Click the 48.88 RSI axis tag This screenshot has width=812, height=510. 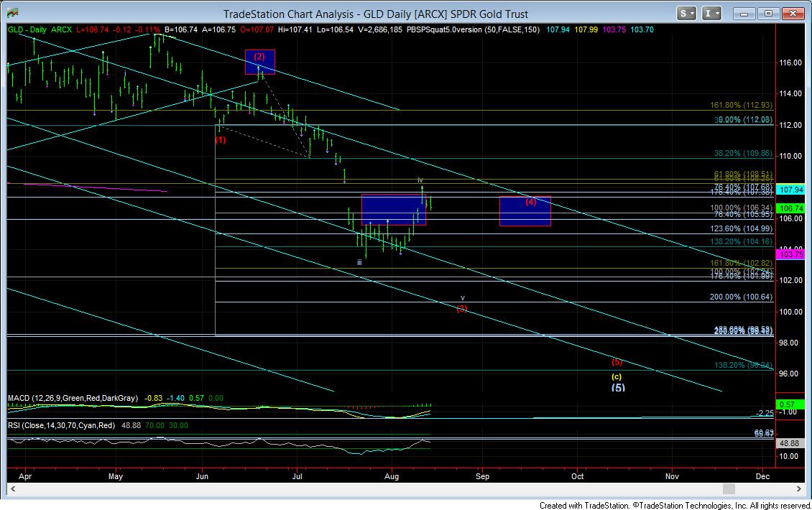coord(791,444)
